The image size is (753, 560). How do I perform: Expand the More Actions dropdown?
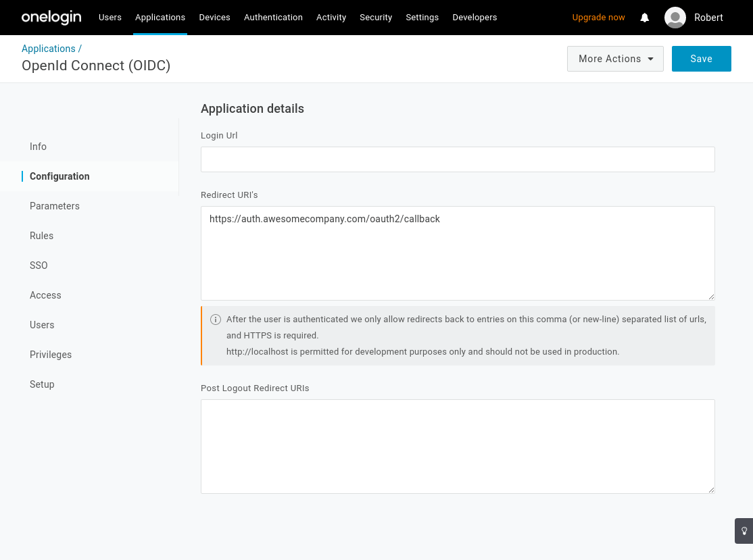pos(615,59)
